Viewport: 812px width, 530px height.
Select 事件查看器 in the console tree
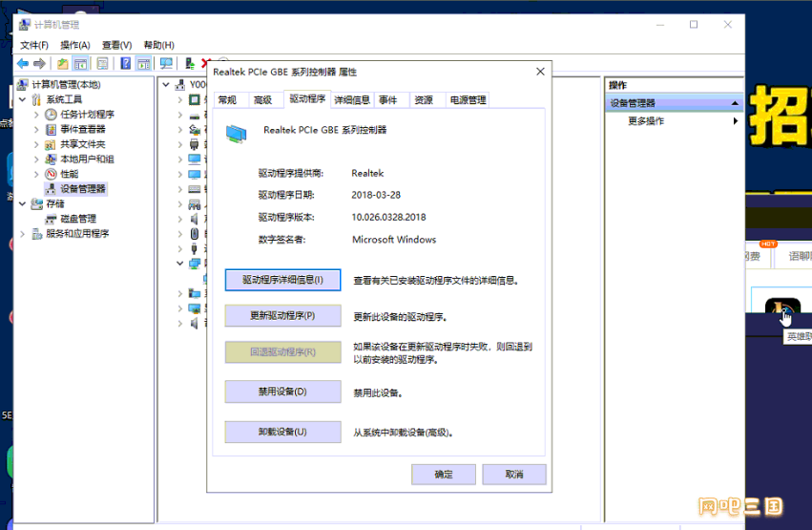click(x=83, y=130)
